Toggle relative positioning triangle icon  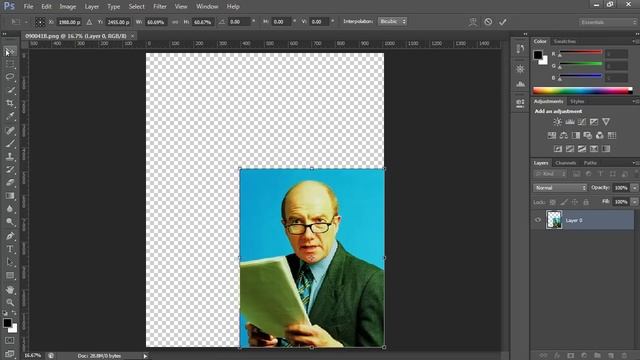tap(89, 22)
